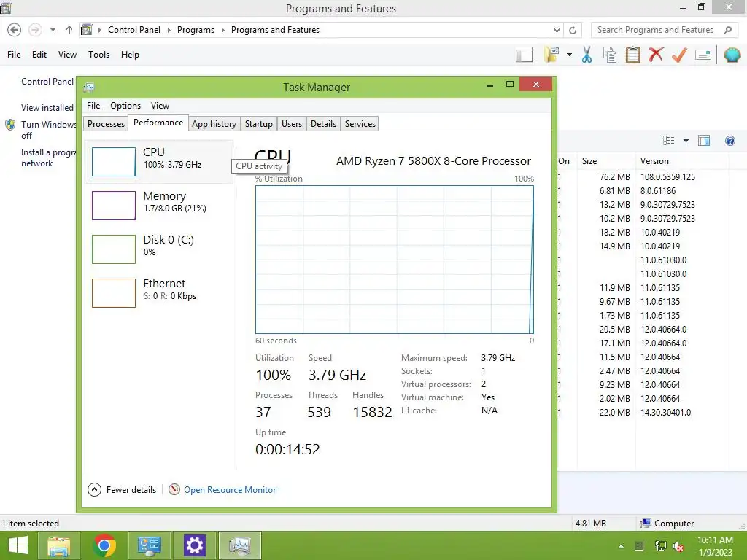Viewport: 747px width, 560px height.
Task: Click the change view list icon
Action: [668, 141]
